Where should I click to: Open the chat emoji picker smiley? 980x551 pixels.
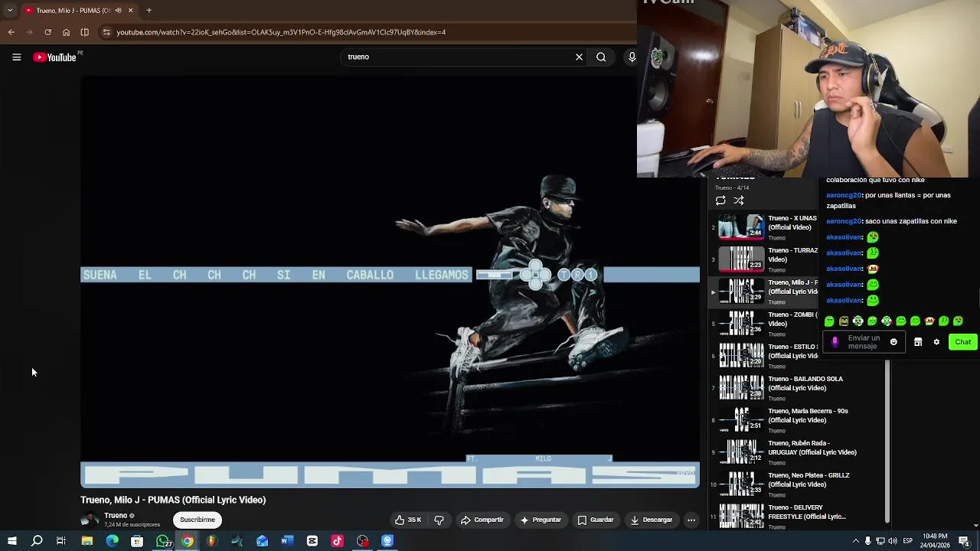tap(893, 342)
